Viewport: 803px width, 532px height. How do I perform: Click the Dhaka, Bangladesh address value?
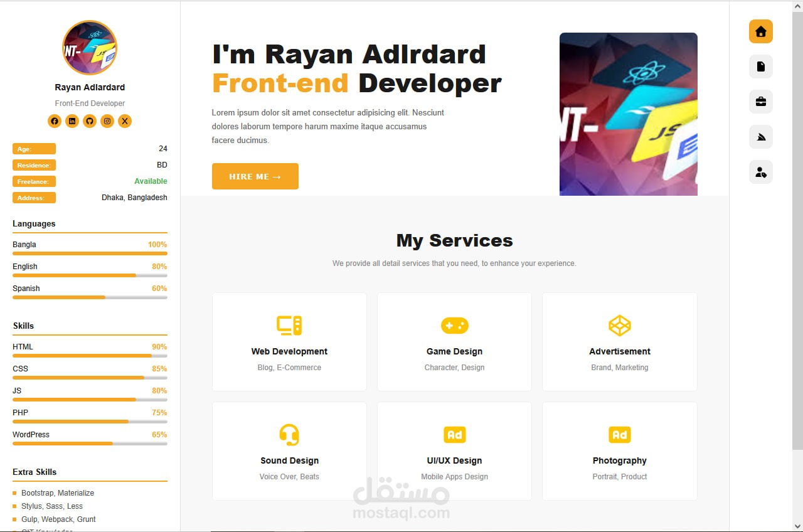[134, 198]
